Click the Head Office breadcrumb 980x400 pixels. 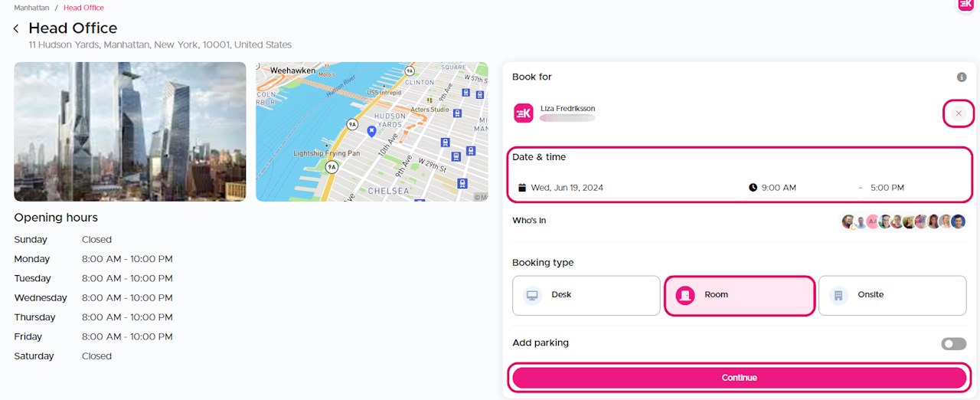[x=84, y=8]
